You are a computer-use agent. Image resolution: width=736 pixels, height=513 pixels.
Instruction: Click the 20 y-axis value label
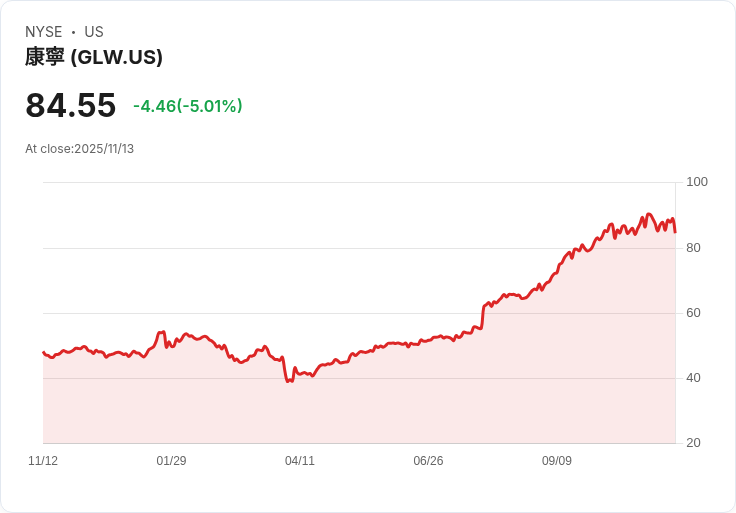(693, 443)
